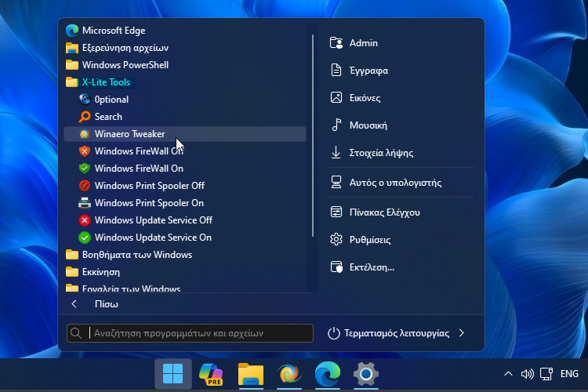Open Microsoft Edge from the programs list

[185, 31]
